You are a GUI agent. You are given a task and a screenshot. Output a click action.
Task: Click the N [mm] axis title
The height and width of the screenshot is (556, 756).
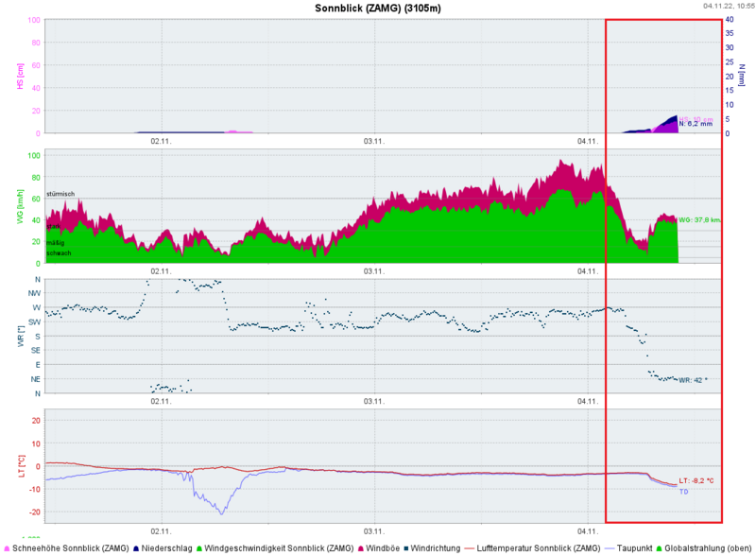742,76
